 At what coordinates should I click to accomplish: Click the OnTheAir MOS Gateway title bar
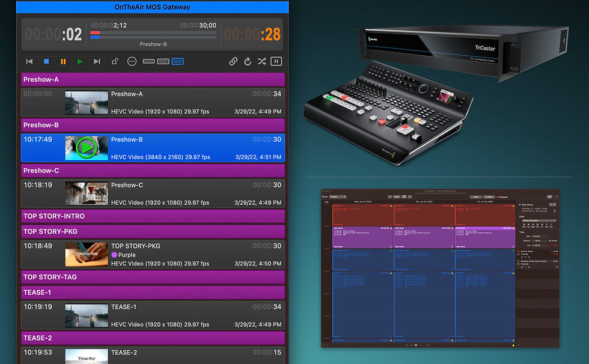[152, 7]
